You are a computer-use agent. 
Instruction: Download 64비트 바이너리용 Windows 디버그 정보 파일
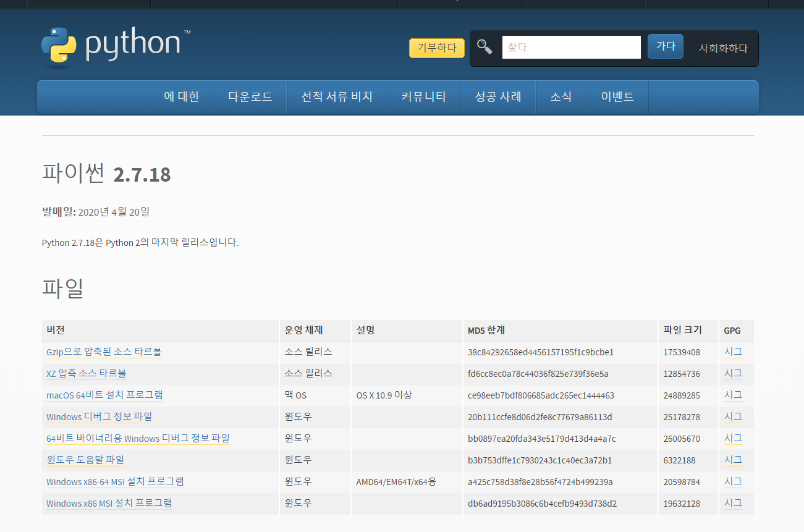138,439
